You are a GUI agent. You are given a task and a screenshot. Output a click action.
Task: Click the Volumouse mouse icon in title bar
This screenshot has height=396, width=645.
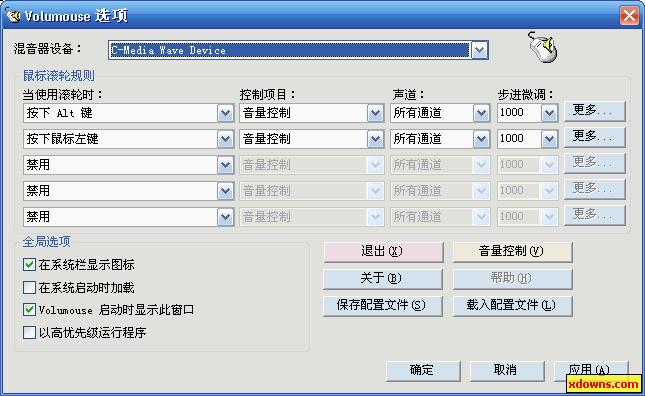pos(12,15)
